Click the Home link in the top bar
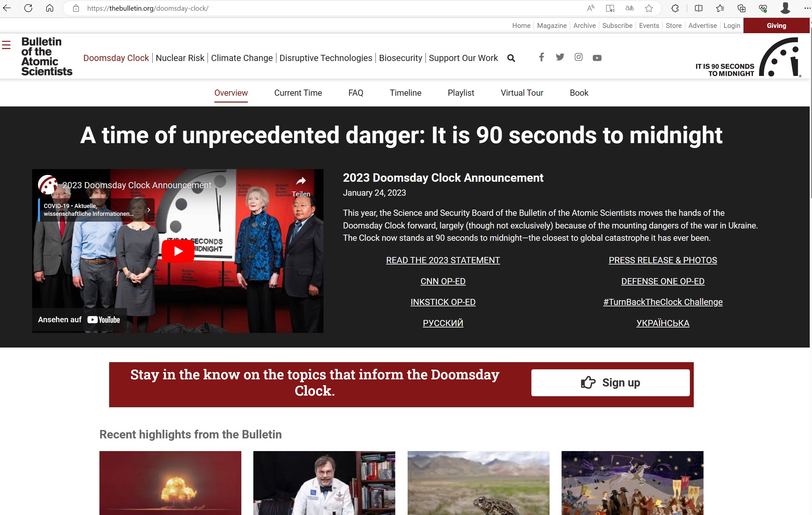812x515 pixels. coord(521,26)
